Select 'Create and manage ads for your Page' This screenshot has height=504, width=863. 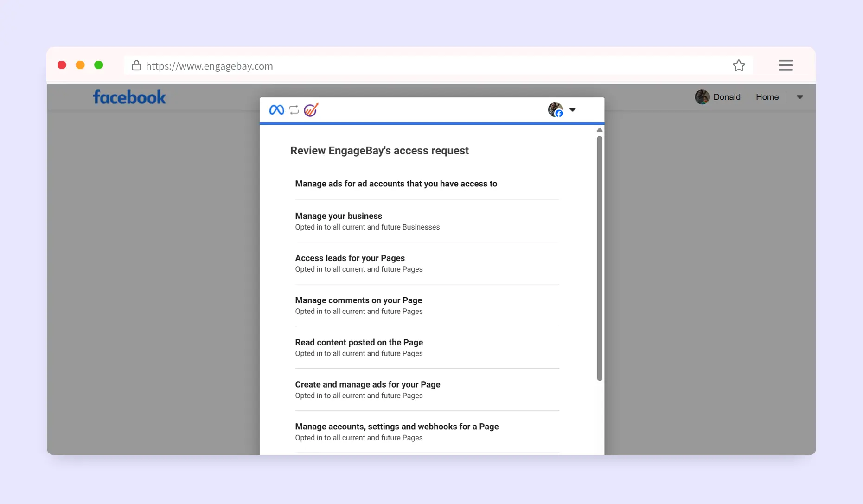427,389
